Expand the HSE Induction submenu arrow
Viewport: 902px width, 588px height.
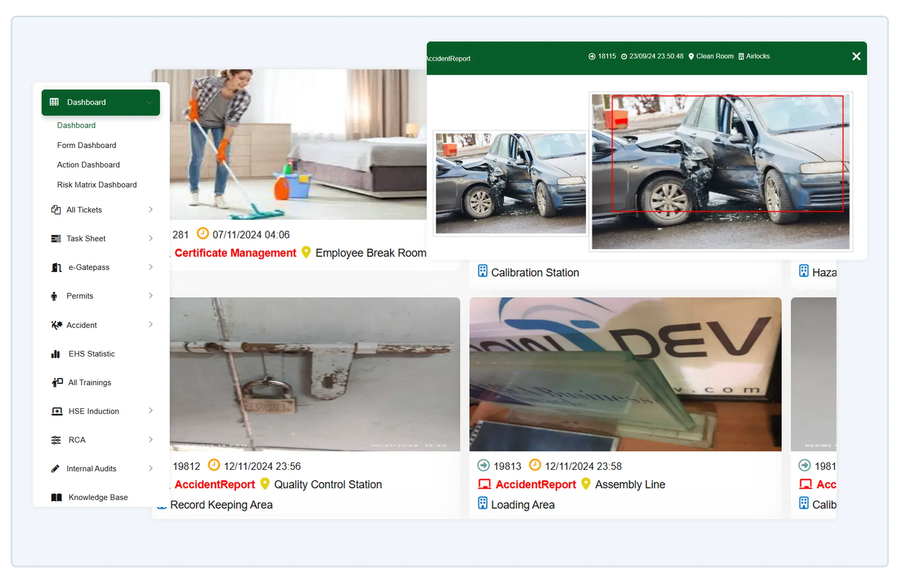click(x=151, y=410)
